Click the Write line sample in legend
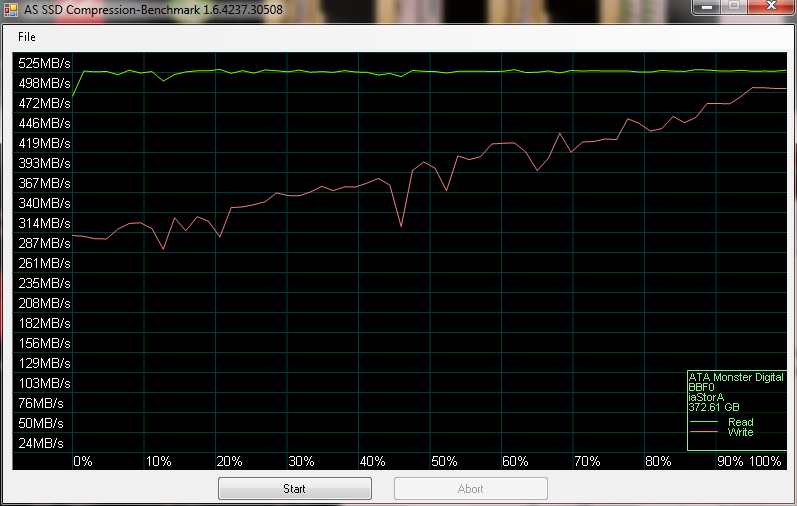 (704, 433)
